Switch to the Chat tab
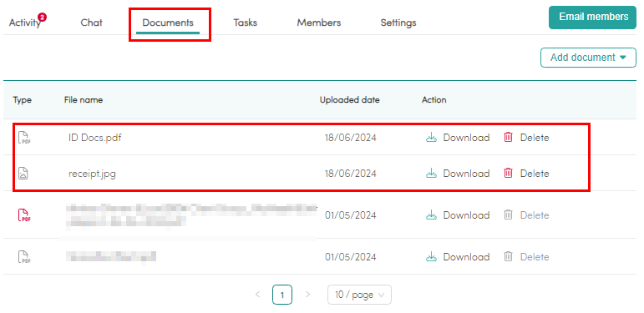This screenshot has width=644, height=313. click(x=92, y=23)
